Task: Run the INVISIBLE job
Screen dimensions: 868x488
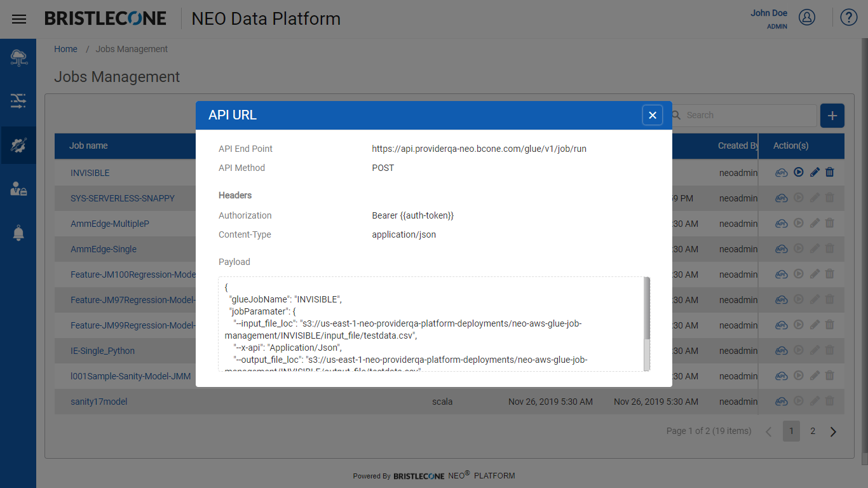Action: [799, 172]
